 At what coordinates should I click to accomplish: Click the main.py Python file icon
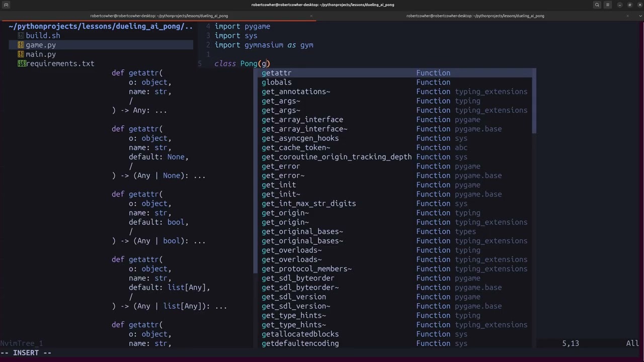(21, 54)
